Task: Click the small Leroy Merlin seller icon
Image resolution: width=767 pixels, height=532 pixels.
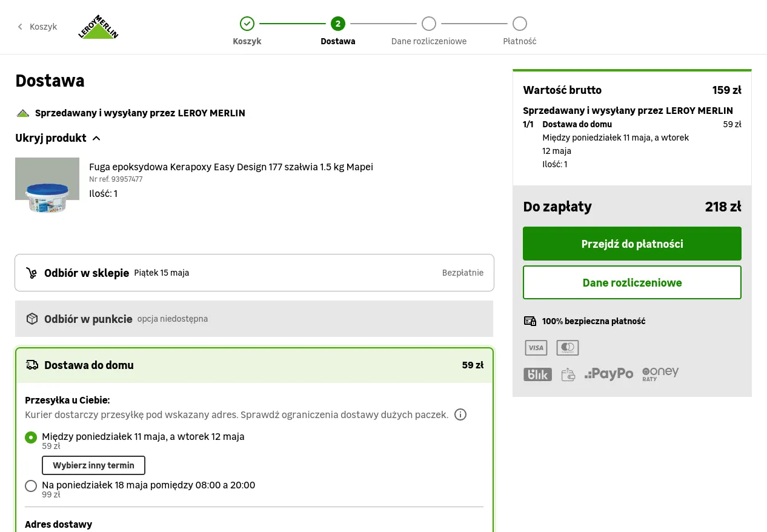Action: coord(22,113)
